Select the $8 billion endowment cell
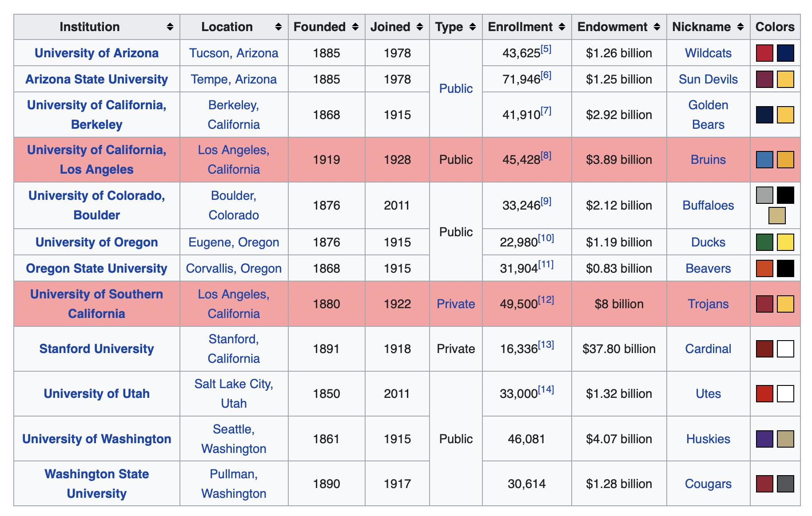The height and width of the screenshot is (516, 812). point(619,304)
